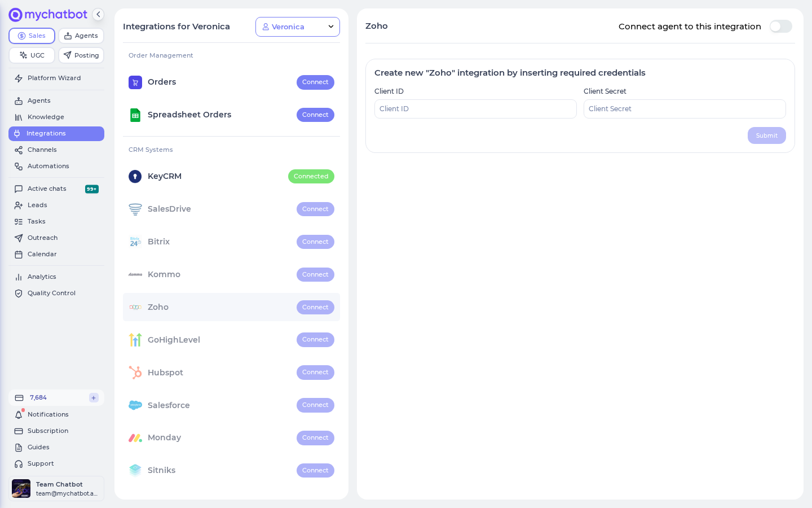Click the Spreadsheet Orders sheets icon
The image size is (812, 508).
click(x=135, y=115)
